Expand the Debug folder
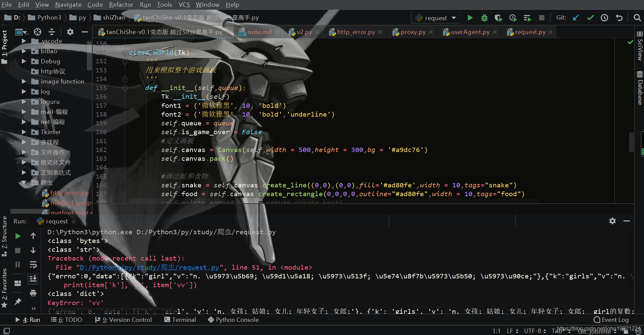 click(24, 61)
